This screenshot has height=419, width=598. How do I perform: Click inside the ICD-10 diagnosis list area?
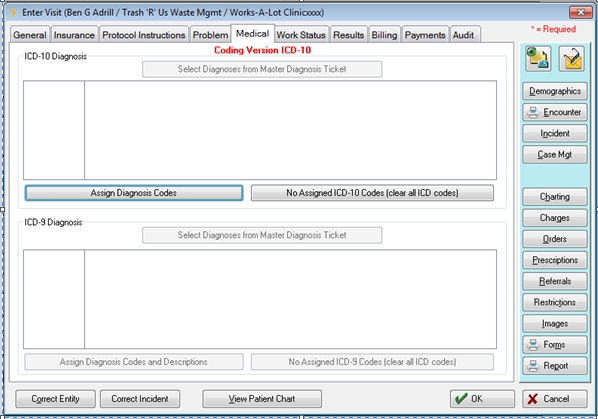[260, 130]
